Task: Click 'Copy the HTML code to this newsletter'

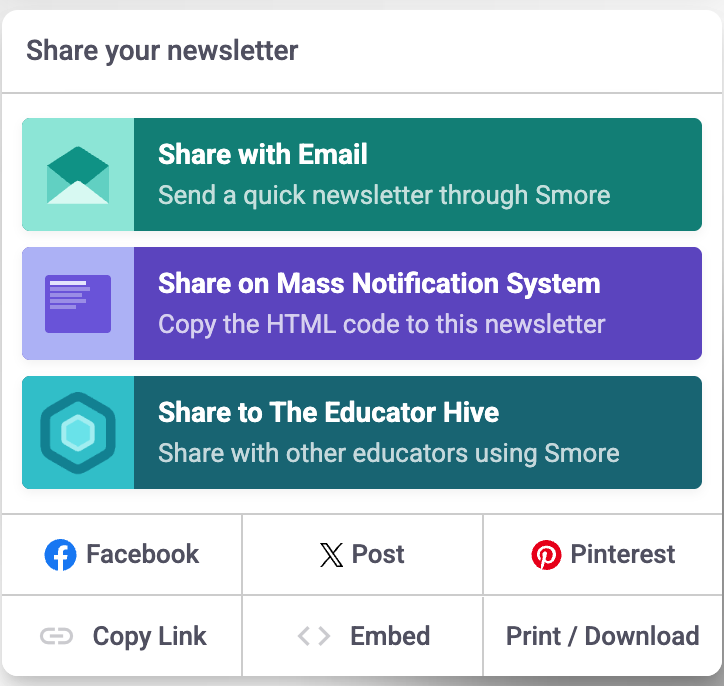Action: pos(382,324)
